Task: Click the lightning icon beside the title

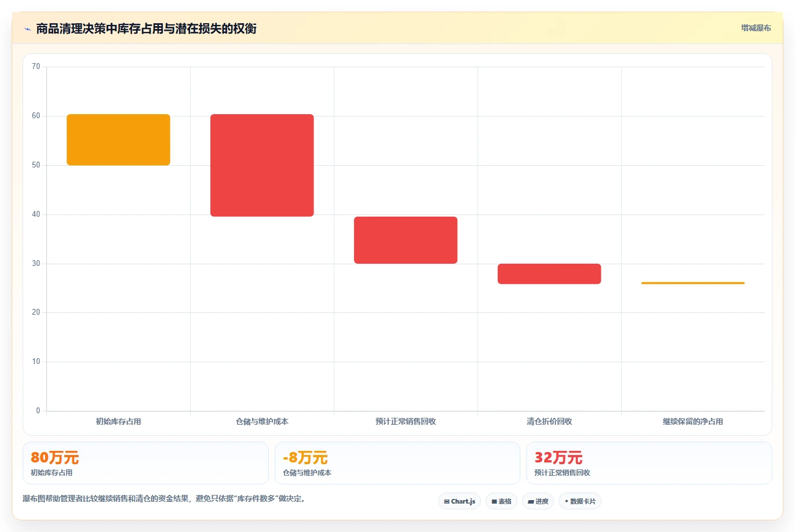Action: (x=27, y=29)
